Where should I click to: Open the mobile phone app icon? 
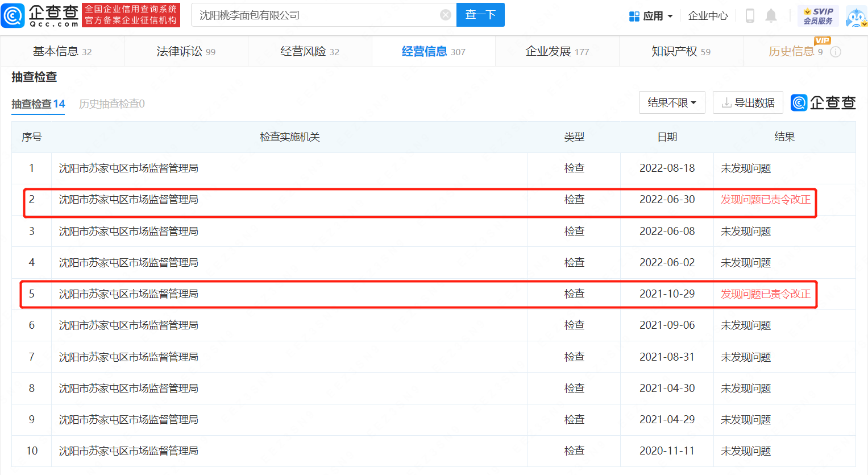coord(750,16)
